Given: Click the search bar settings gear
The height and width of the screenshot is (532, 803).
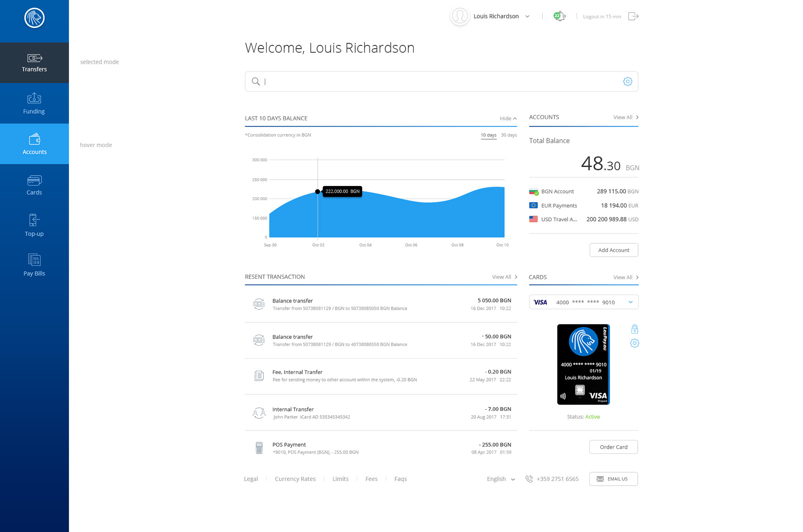Looking at the screenshot, I should coord(627,81).
